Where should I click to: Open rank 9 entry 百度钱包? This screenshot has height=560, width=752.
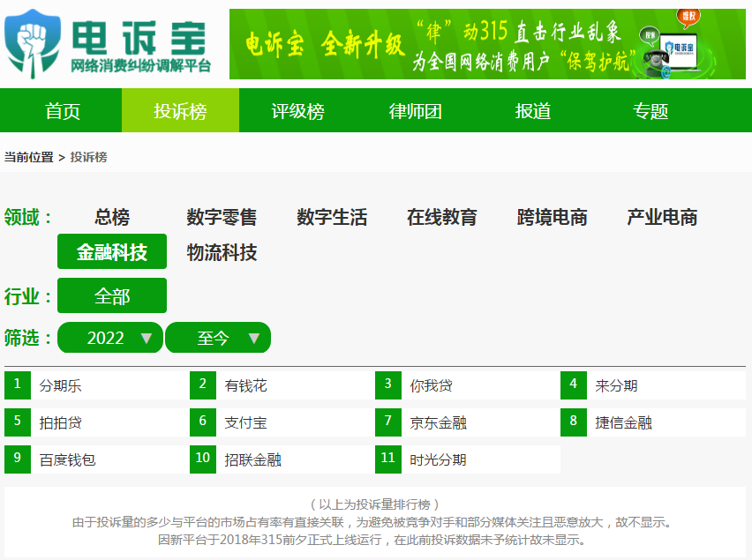coord(97,459)
